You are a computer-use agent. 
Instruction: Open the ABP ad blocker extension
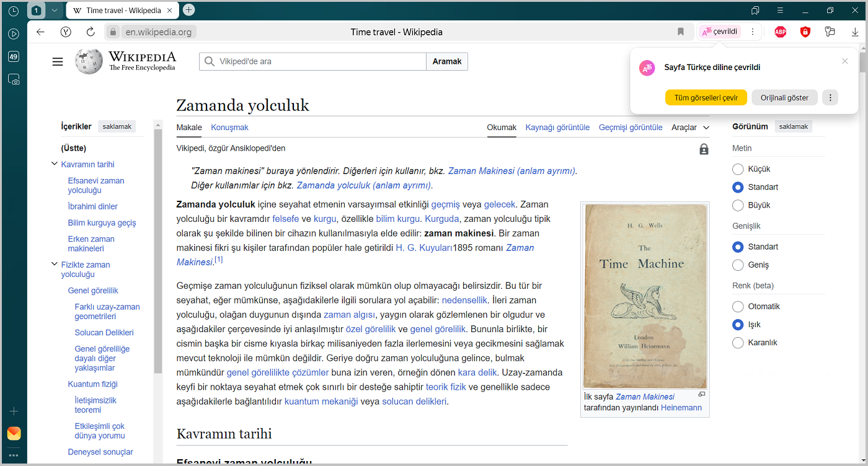tap(780, 32)
